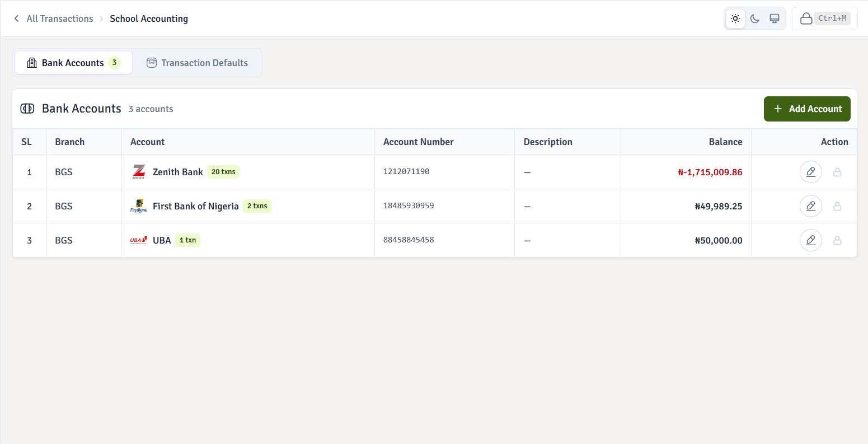Edit the UBA account
Screen dimensions: 868x444
click(810, 240)
